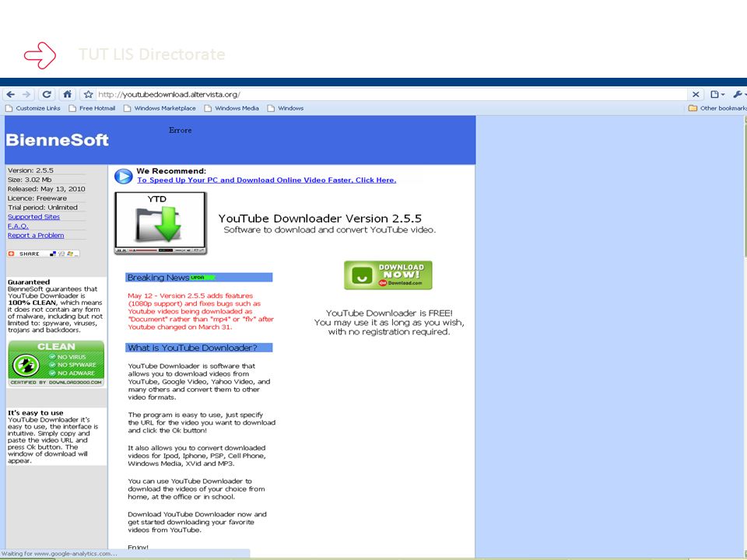Click the SHARE button in sidebar

(43, 254)
